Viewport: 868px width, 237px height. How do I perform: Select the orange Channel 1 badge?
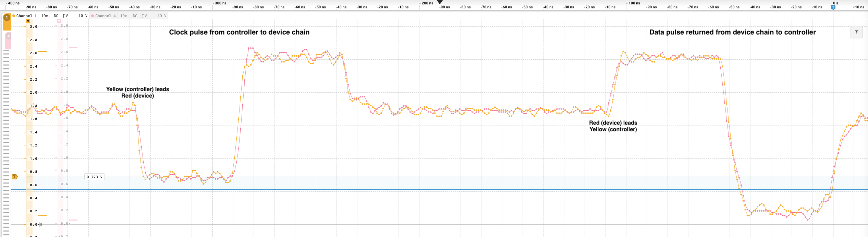pos(7,18)
